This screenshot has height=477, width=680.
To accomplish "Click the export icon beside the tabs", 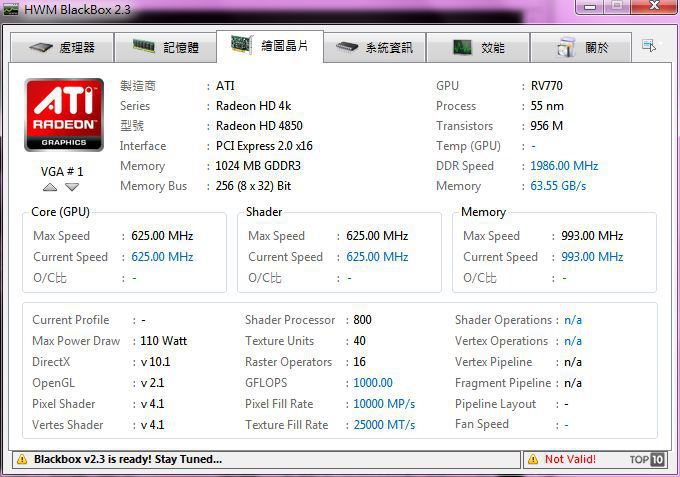I will (649, 45).
